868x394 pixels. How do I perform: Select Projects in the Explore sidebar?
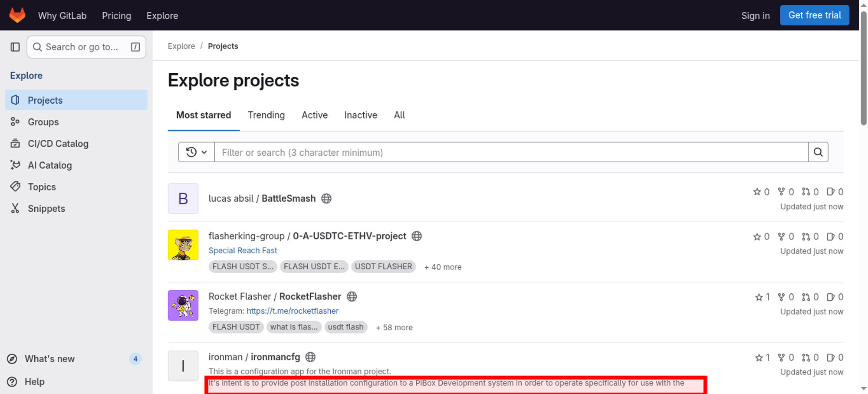click(76, 100)
